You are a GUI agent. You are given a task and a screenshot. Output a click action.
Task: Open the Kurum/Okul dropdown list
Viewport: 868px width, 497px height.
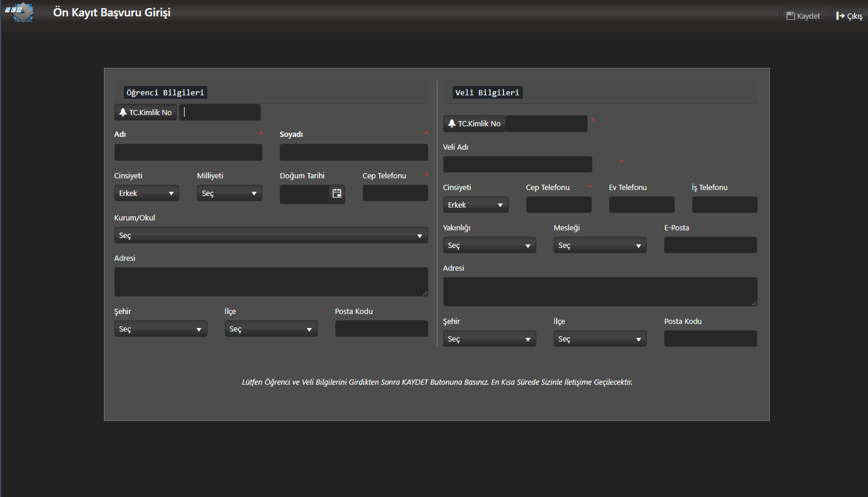(270, 236)
